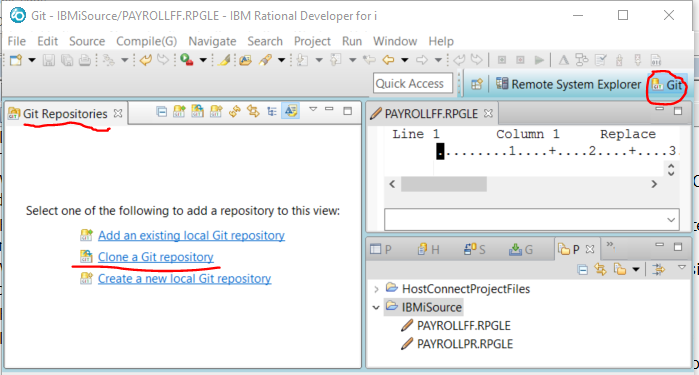Open the Back navigation history dropdown

(404, 60)
